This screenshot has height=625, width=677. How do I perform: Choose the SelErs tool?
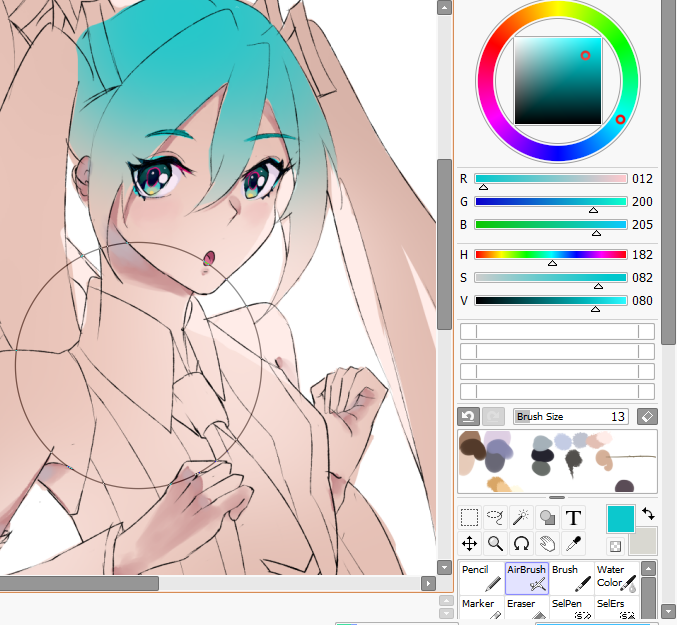tap(617, 608)
